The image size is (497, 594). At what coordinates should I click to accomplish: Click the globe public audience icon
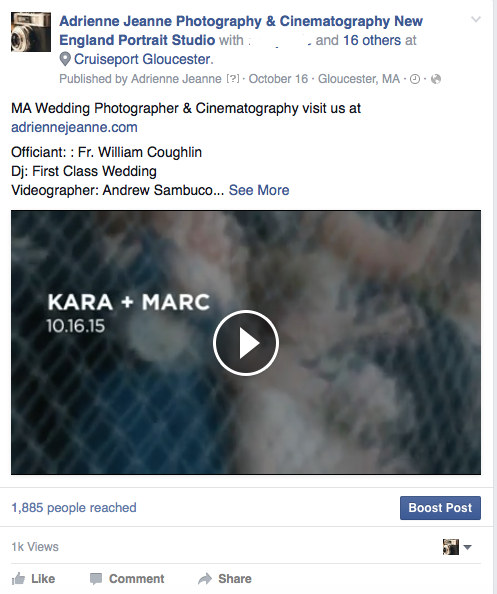tap(436, 79)
